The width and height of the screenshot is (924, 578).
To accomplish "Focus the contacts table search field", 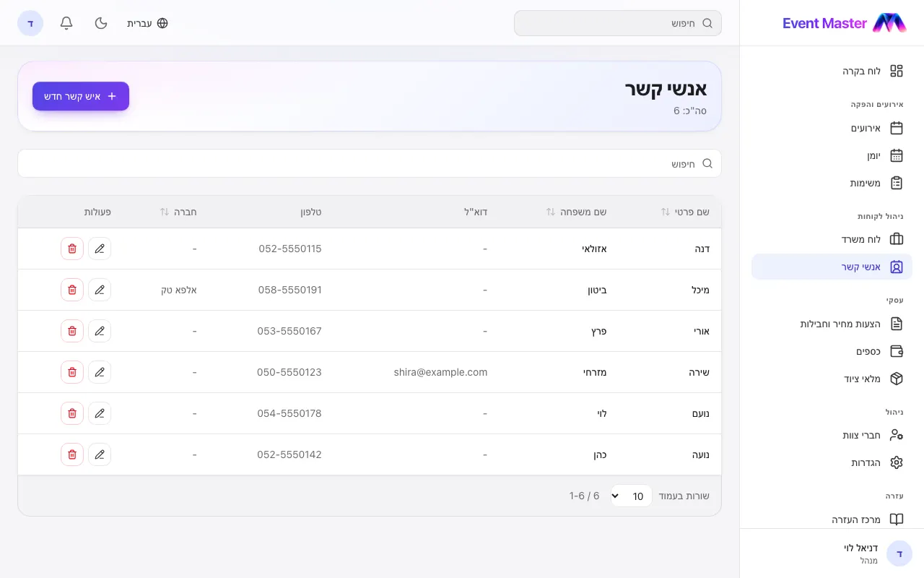I will coord(370,163).
